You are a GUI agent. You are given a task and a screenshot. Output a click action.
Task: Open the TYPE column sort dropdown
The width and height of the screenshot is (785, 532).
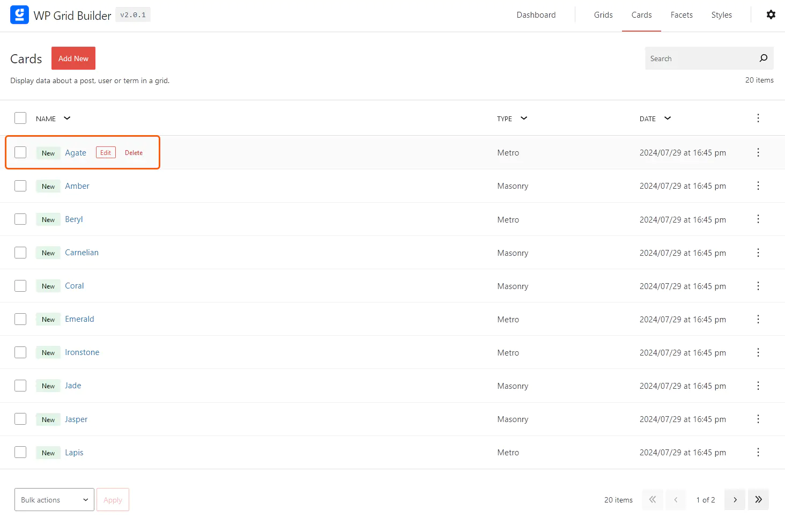click(523, 118)
